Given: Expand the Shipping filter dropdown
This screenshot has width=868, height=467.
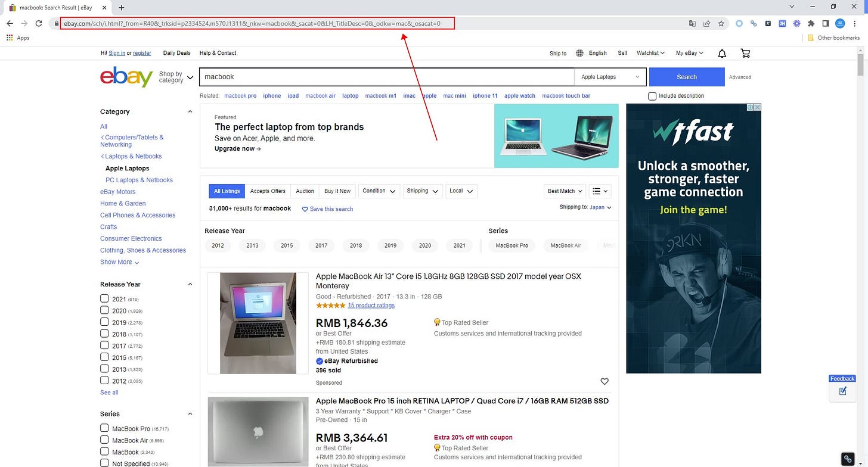Looking at the screenshot, I should [422, 191].
